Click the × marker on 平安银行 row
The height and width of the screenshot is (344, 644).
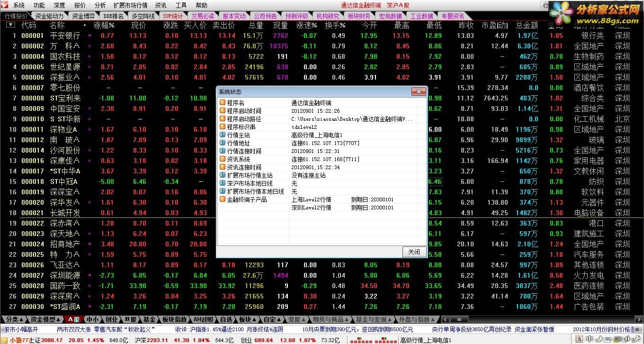coord(90,36)
